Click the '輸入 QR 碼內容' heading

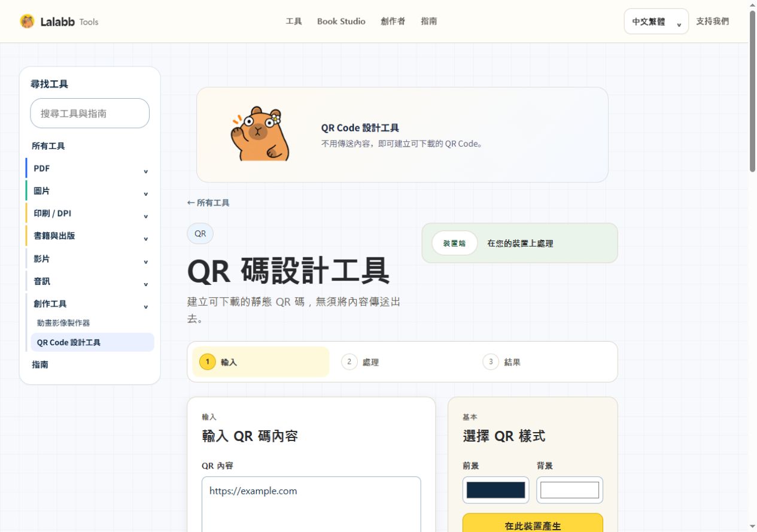tap(250, 436)
